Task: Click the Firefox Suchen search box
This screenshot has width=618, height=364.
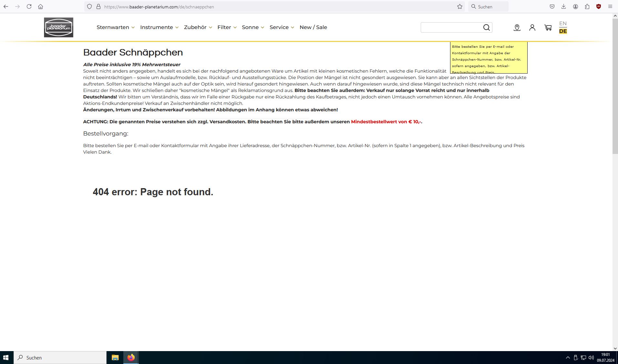Action: (488, 6)
